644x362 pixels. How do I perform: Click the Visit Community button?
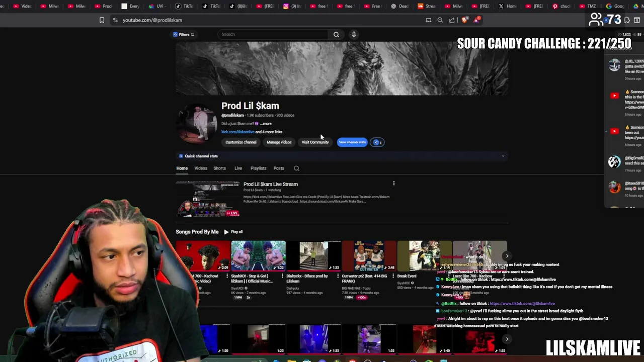tap(315, 142)
